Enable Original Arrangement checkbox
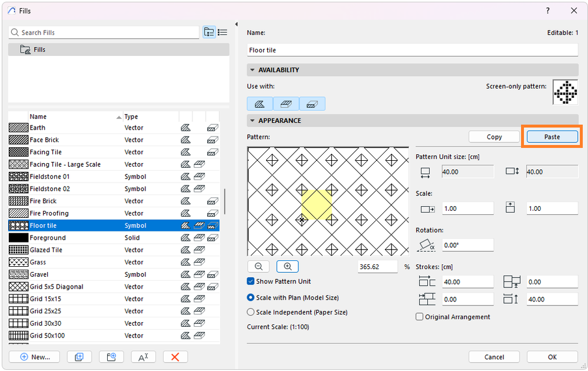 coord(420,317)
